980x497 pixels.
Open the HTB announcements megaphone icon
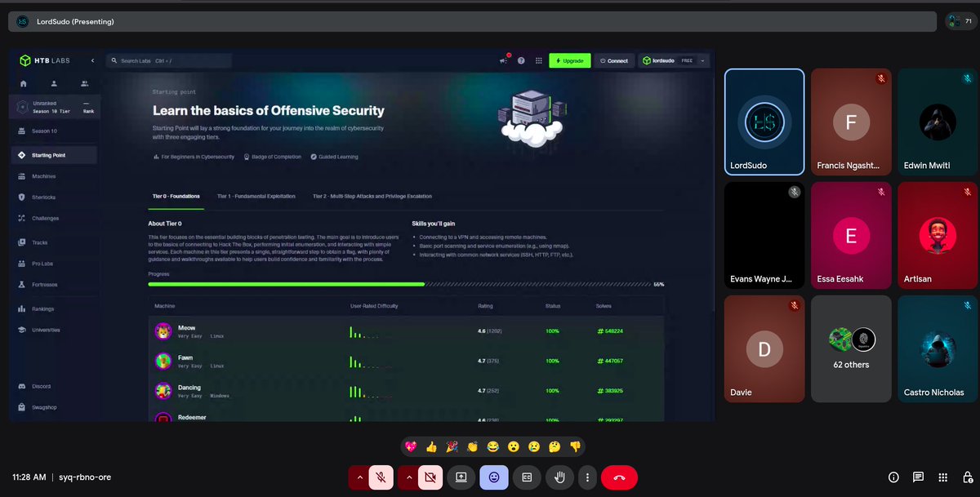(x=504, y=60)
